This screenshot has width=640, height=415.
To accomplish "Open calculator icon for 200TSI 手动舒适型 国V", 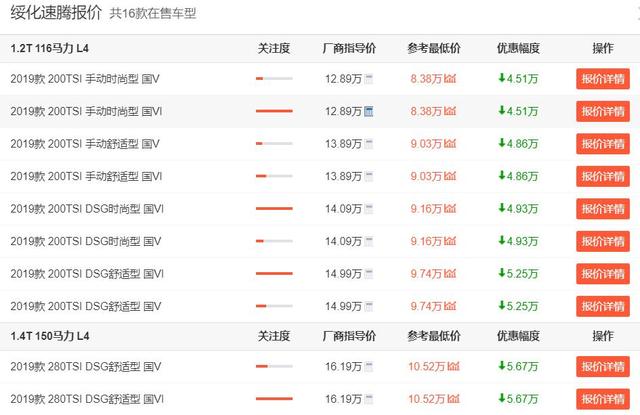I will click(x=369, y=144).
